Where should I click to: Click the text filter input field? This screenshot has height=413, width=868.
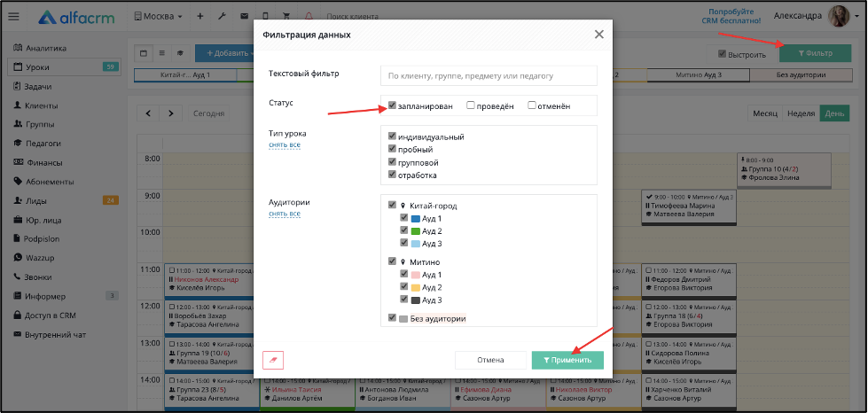(489, 76)
